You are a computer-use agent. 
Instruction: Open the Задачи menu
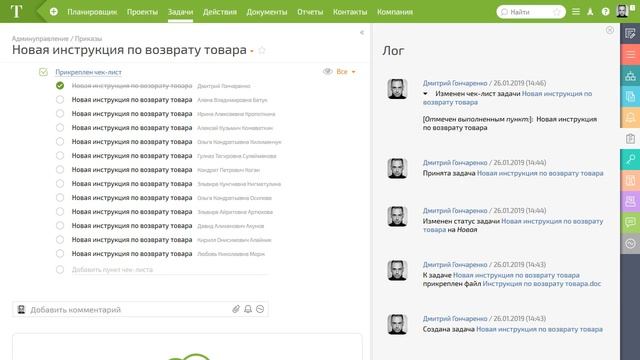180,12
